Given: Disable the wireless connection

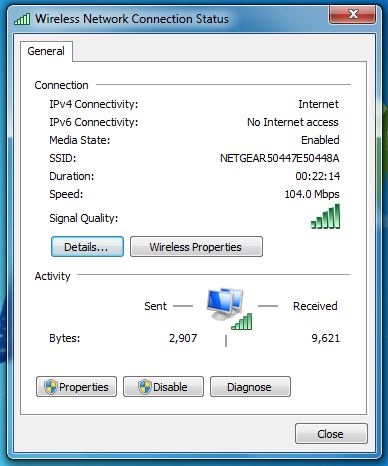Looking at the screenshot, I should coord(163,387).
